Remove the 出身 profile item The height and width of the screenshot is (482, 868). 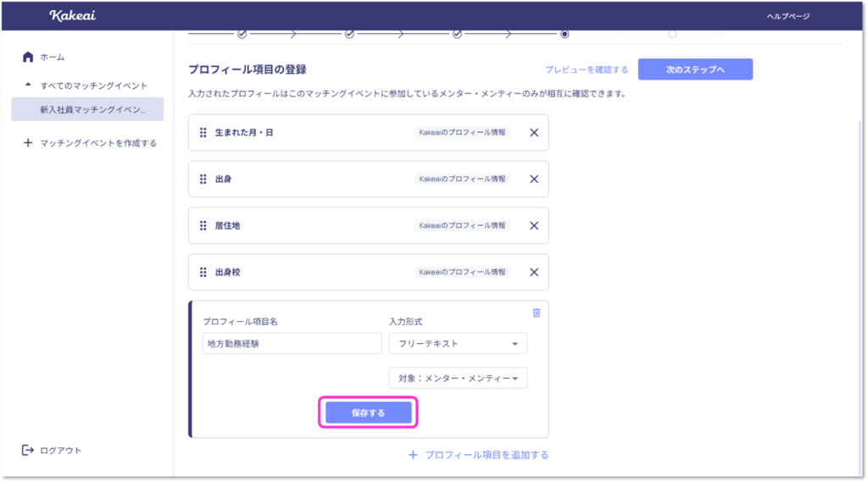pos(534,180)
